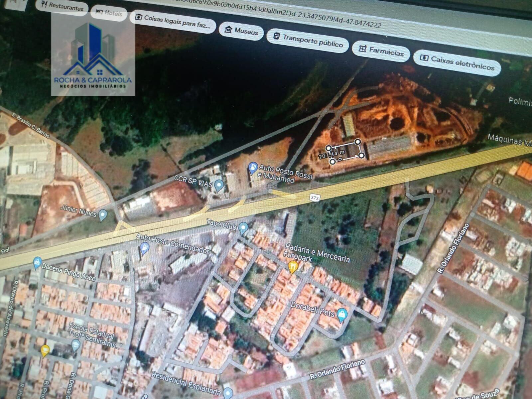Click R. Brasília C. Barros street label
This screenshot has height=399, width=532.
(31, 125)
